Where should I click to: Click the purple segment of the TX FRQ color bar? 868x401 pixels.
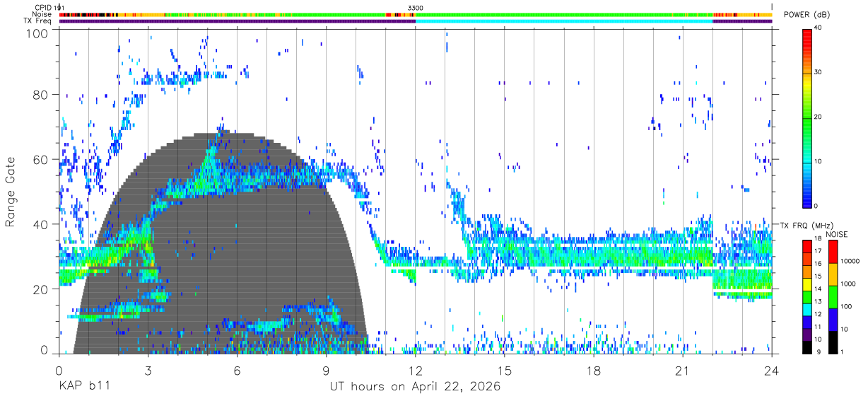point(807,335)
